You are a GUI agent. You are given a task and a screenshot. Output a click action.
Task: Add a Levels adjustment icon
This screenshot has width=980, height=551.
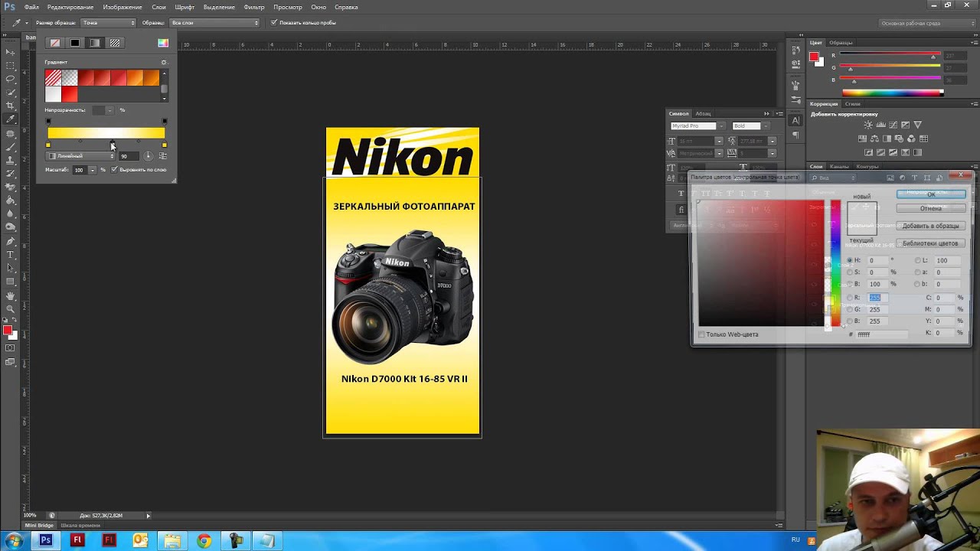[880, 125]
